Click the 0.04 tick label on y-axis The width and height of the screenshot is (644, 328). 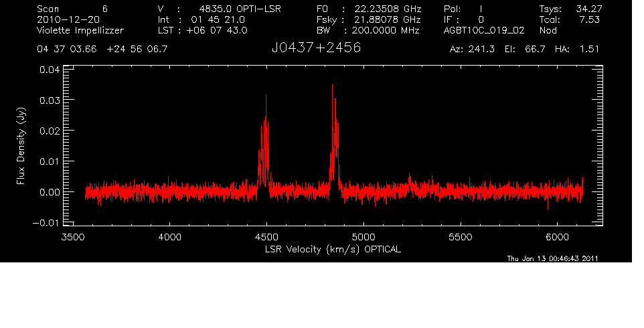coord(50,70)
